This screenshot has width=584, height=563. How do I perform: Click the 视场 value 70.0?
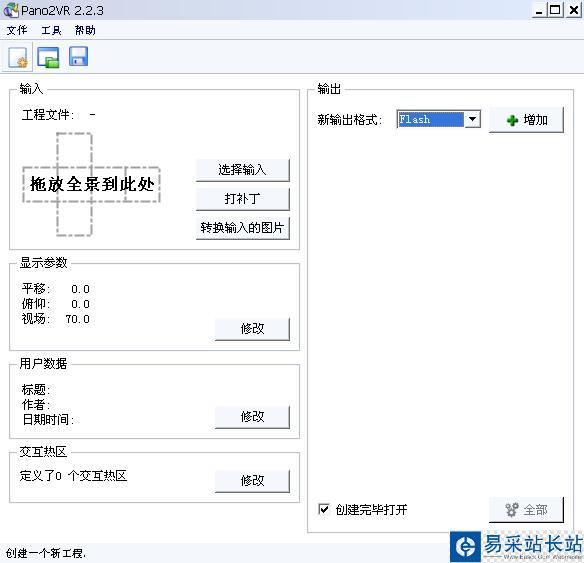coord(77,319)
